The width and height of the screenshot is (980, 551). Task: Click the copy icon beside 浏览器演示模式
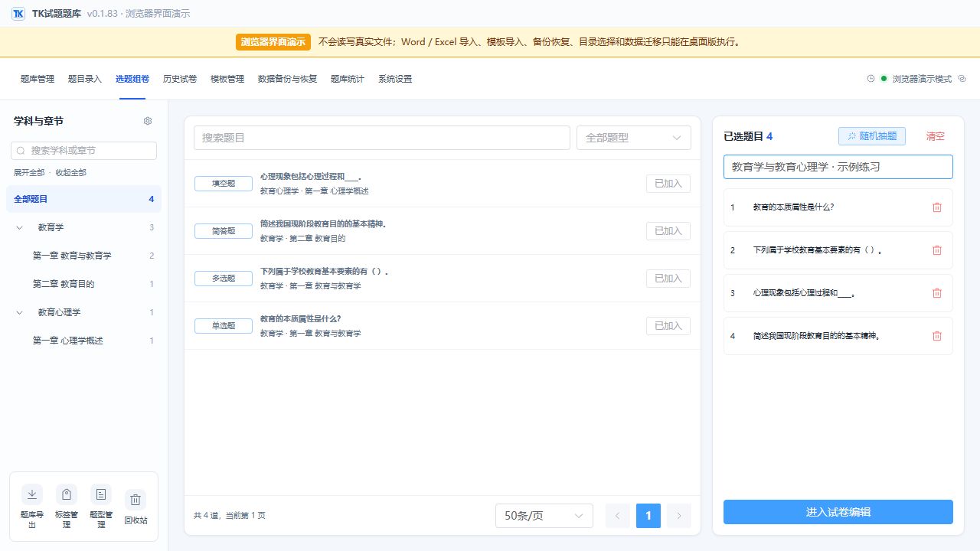(x=962, y=79)
